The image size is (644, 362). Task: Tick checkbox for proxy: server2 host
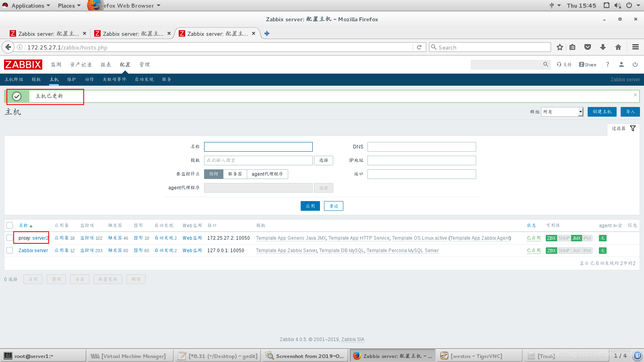pos(10,238)
